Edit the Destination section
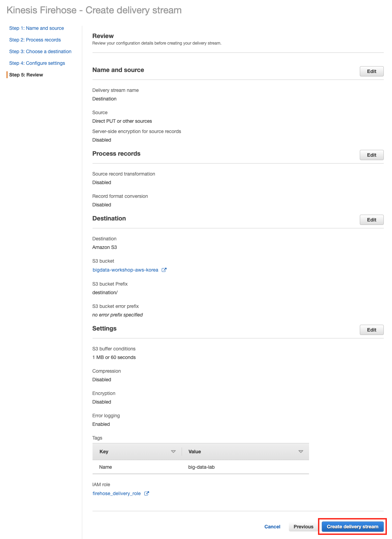This screenshot has width=392, height=539. 371,220
